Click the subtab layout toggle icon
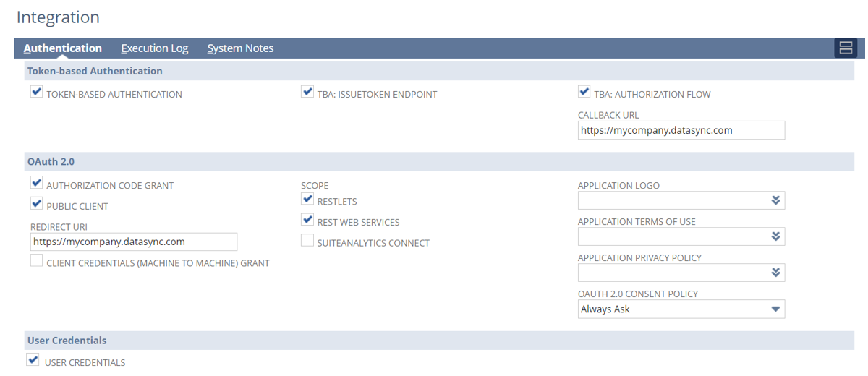The height and width of the screenshot is (376, 868). click(846, 48)
